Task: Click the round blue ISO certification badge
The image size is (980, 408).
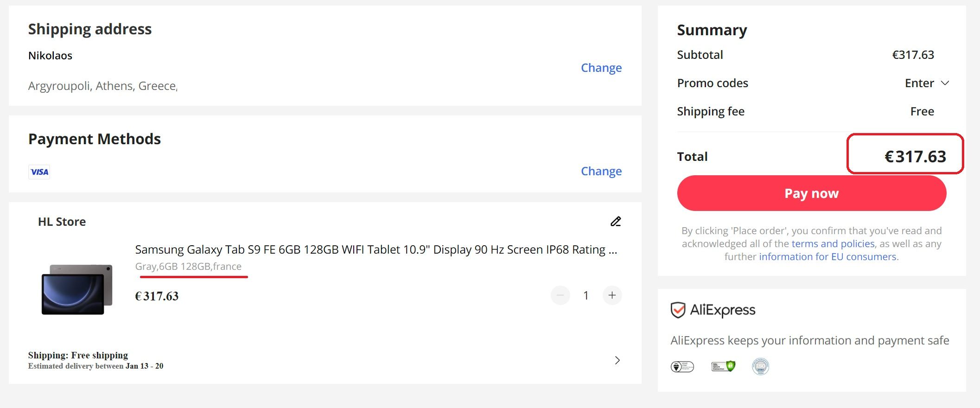Action: [x=760, y=366]
